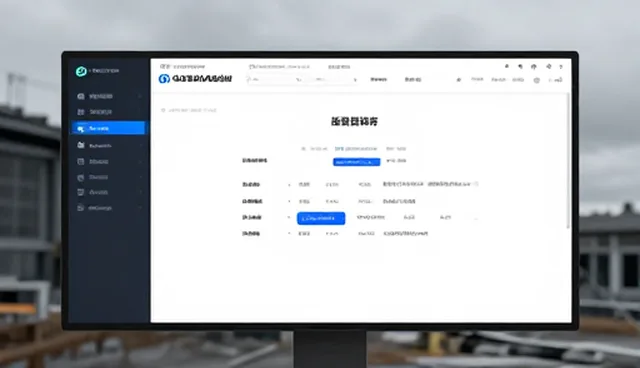Click the small blue button beneath the page heading
Screen dimensions: 640x368
pos(356,162)
